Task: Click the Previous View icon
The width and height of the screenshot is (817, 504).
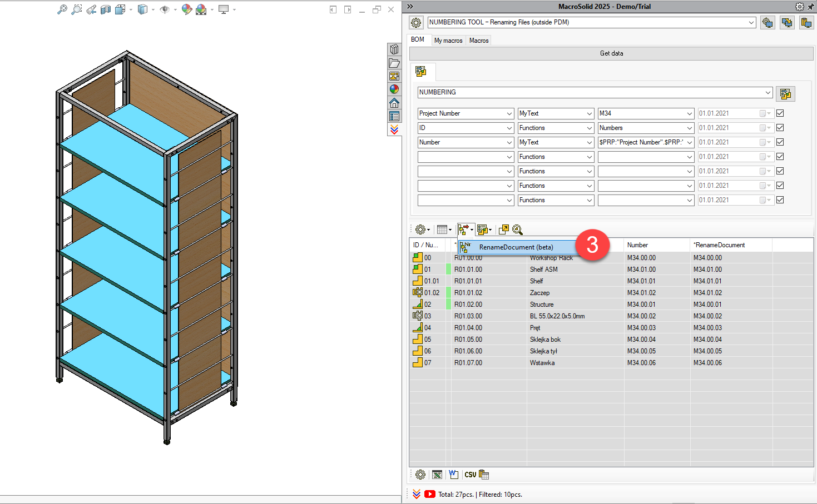Action: [x=91, y=9]
